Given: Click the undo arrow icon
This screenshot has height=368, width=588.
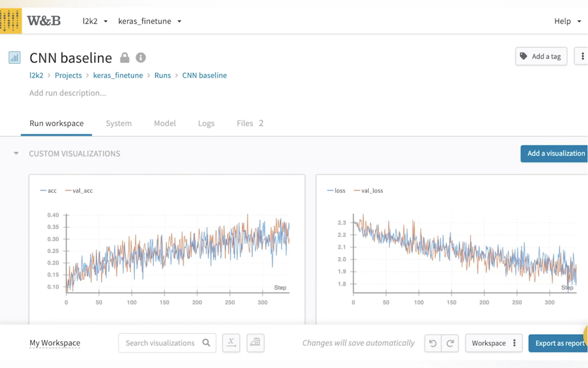Looking at the screenshot, I should (433, 343).
